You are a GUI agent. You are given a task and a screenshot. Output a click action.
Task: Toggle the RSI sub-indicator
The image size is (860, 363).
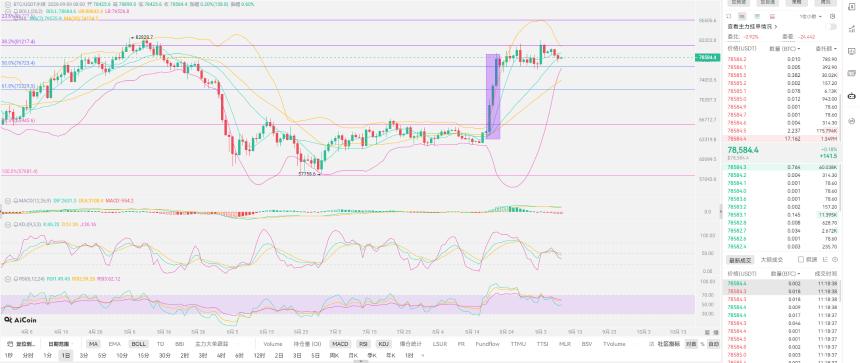pyautogui.click(x=363, y=344)
